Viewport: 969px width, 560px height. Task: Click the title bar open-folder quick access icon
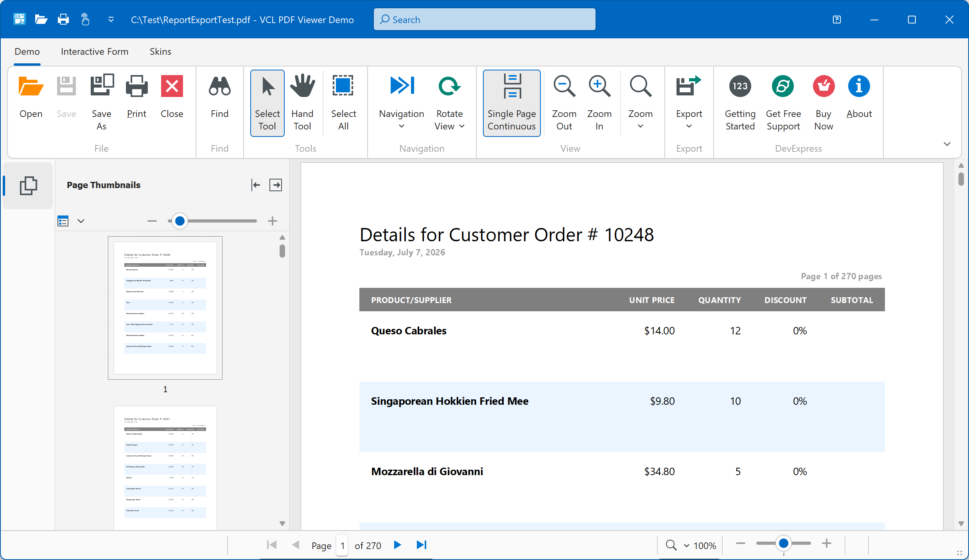pos(41,19)
